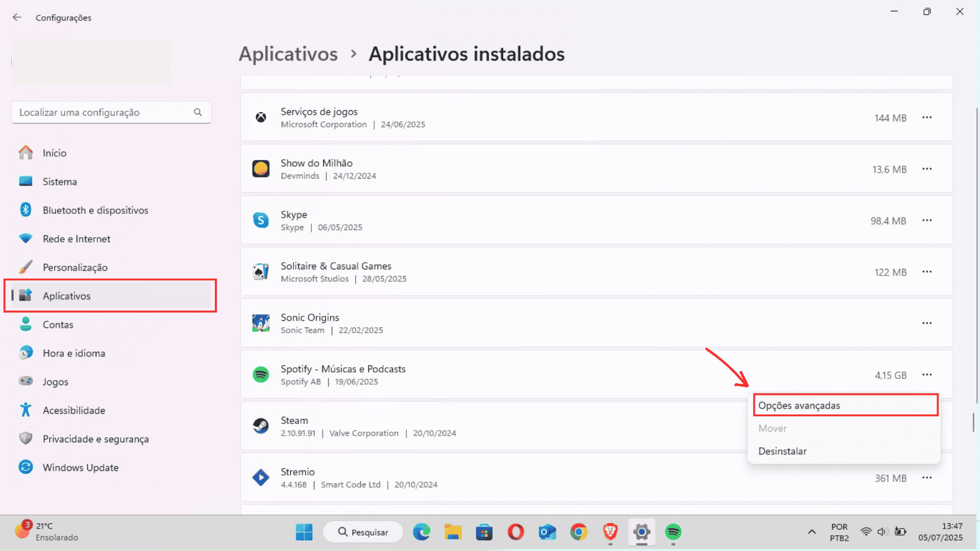Launch Opera browser from taskbar

point(516,532)
